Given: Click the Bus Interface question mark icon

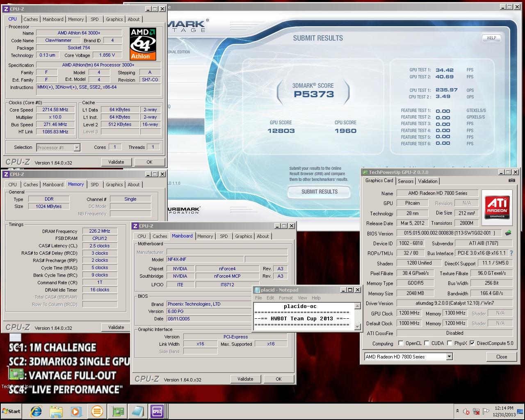Looking at the screenshot, I should [x=511, y=253].
